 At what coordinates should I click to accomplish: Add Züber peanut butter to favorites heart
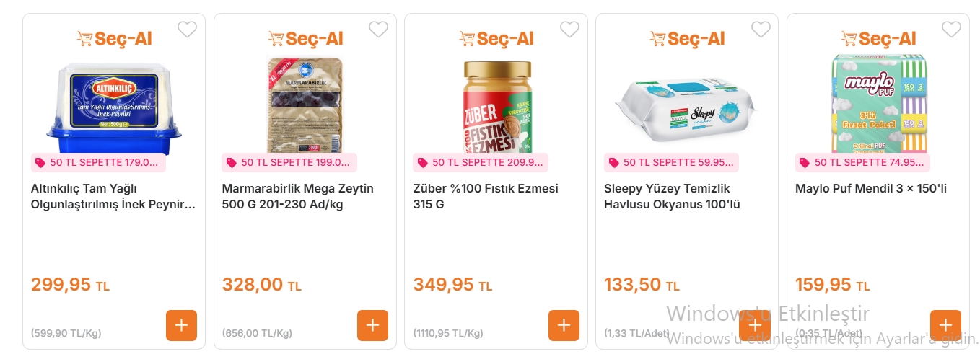(569, 30)
